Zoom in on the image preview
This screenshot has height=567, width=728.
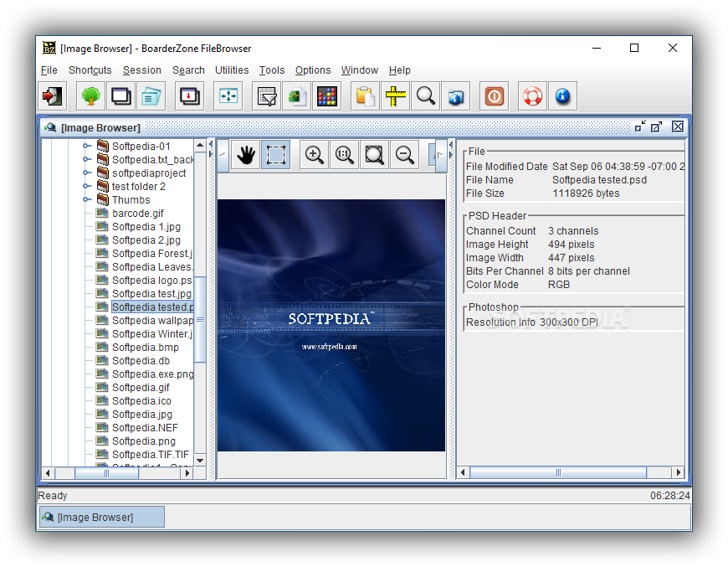315,155
